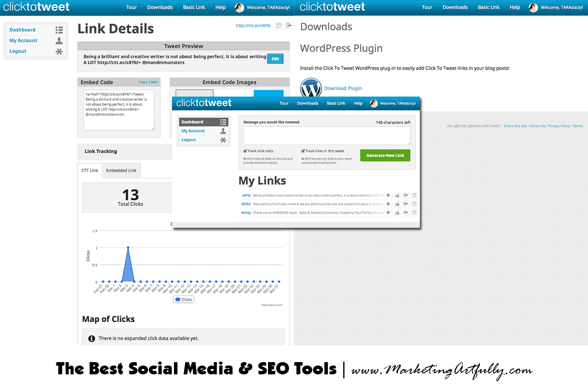This screenshot has width=588, height=392.
Task: Open Basic Link in the My Links window header
Action: click(x=336, y=103)
